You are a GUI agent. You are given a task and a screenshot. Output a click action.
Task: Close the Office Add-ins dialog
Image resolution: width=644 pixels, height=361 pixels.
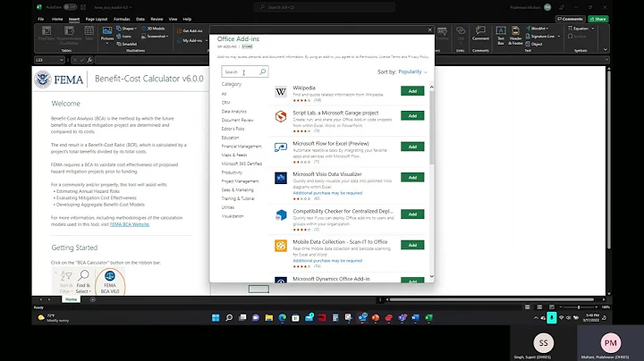coord(429,29)
